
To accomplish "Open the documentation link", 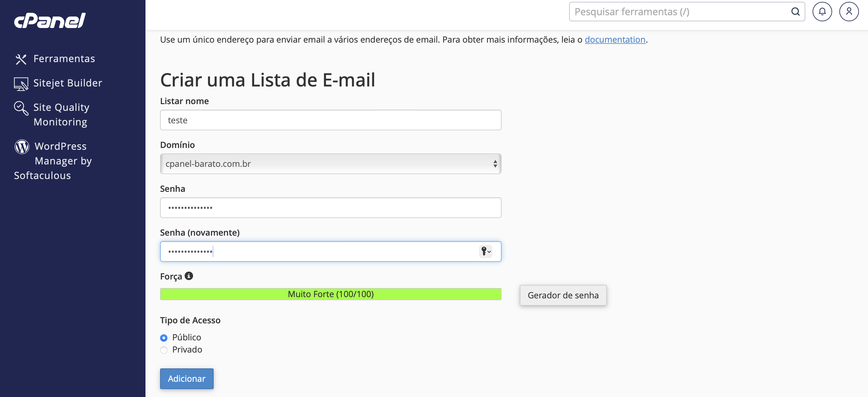I will 615,40.
